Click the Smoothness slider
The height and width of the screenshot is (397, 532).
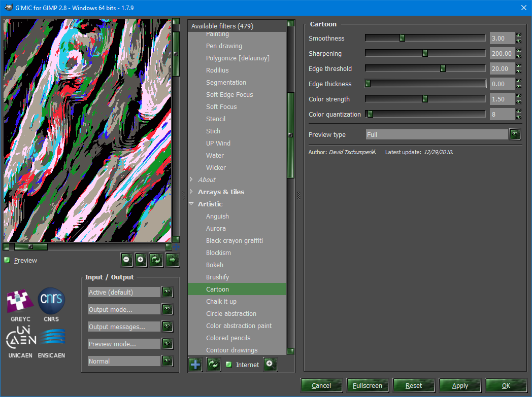tap(425, 38)
